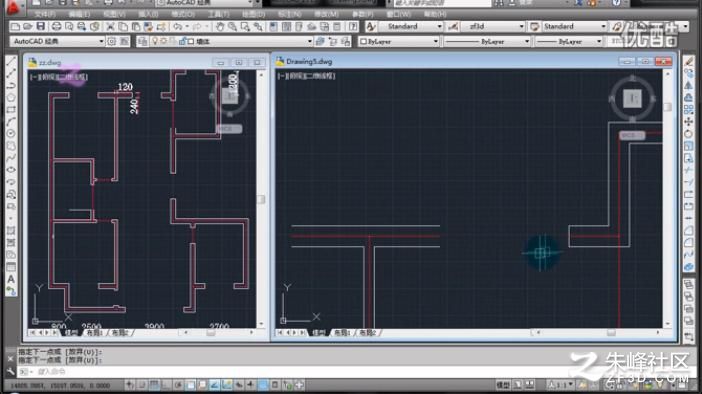Open the 绘图(D) draw menu
This screenshot has width=702, height=394.
coord(253,14)
